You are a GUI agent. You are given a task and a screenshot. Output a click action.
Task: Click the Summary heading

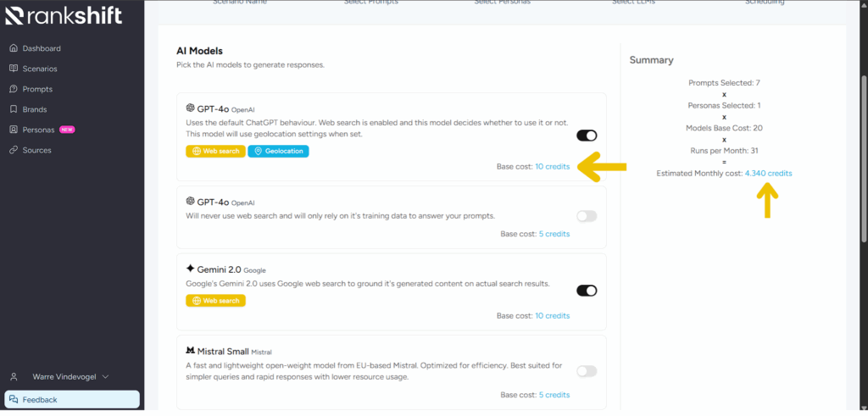[x=652, y=60]
